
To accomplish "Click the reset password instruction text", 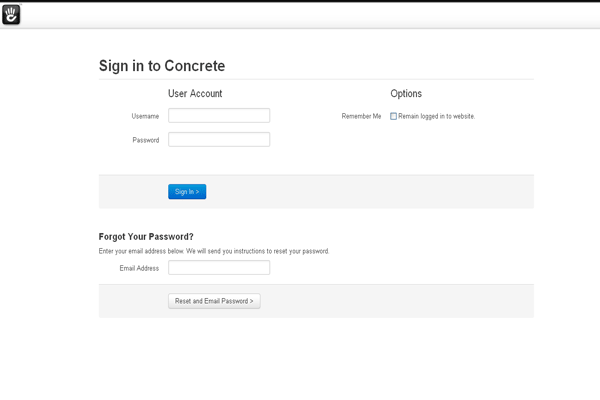I will pos(214,251).
